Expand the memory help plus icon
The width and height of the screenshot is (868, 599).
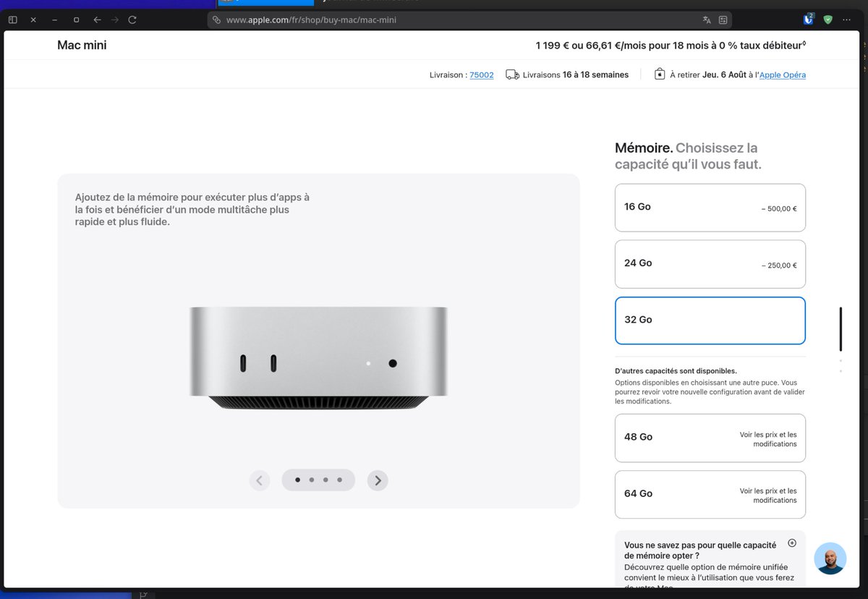(792, 543)
